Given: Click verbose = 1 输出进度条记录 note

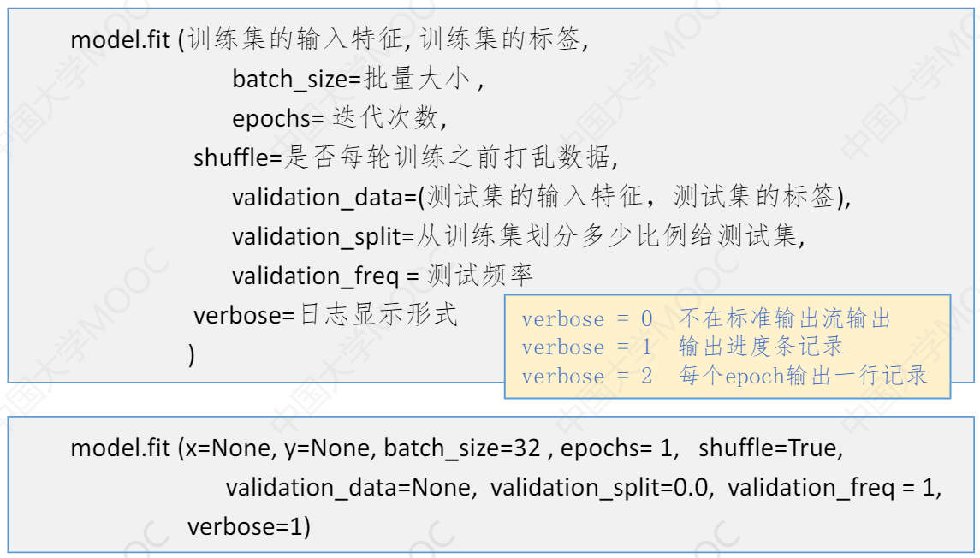Looking at the screenshot, I should tap(682, 347).
